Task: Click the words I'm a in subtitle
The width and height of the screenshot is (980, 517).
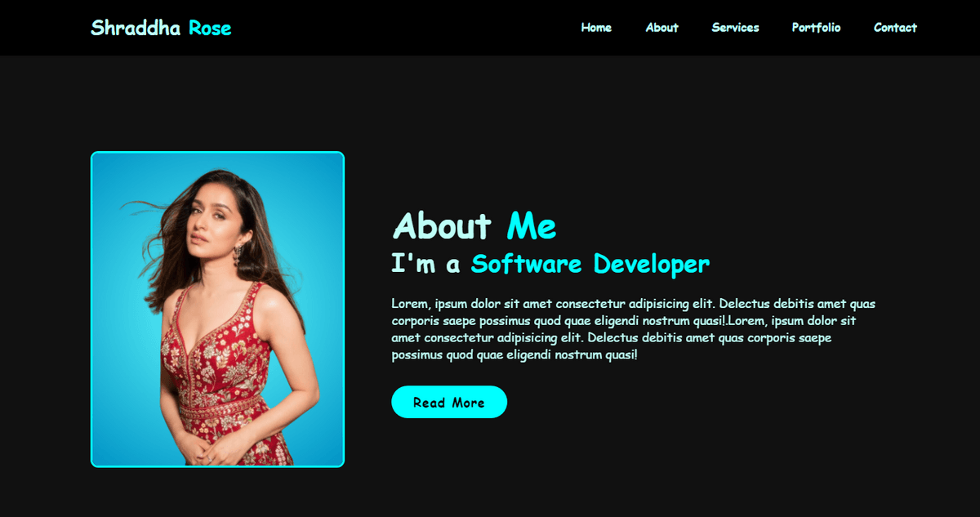Action: (x=426, y=264)
